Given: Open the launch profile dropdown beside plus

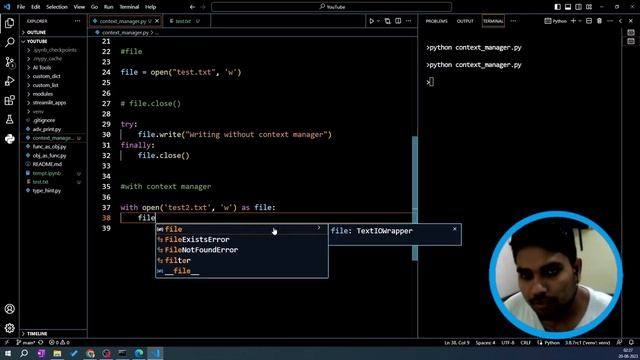Looking at the screenshot, I should [x=580, y=21].
